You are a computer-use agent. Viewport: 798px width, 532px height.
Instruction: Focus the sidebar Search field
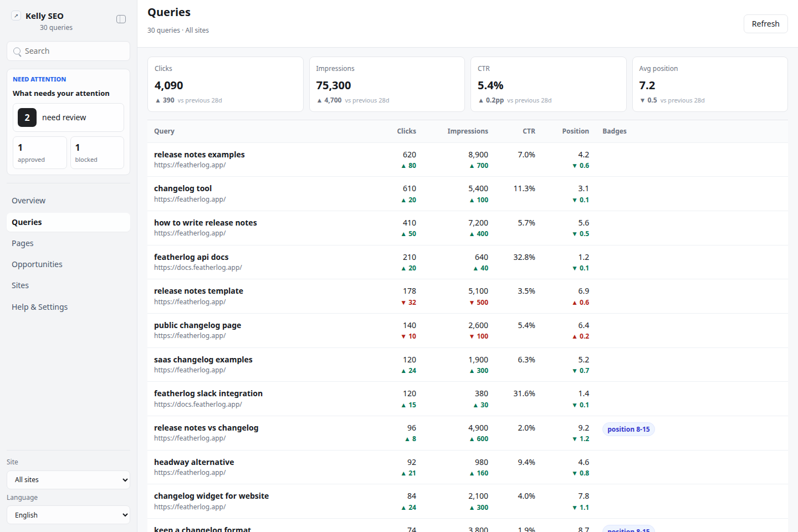(x=68, y=51)
